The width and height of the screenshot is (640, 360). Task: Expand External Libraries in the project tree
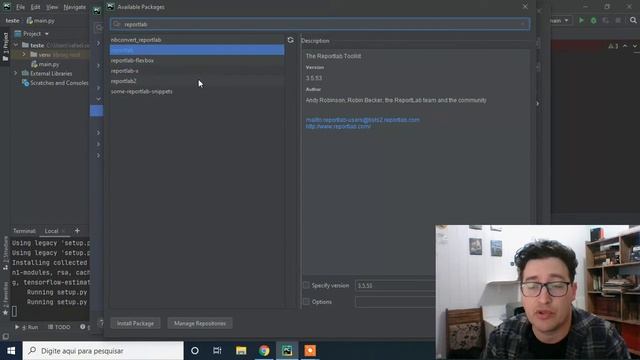(x=16, y=73)
